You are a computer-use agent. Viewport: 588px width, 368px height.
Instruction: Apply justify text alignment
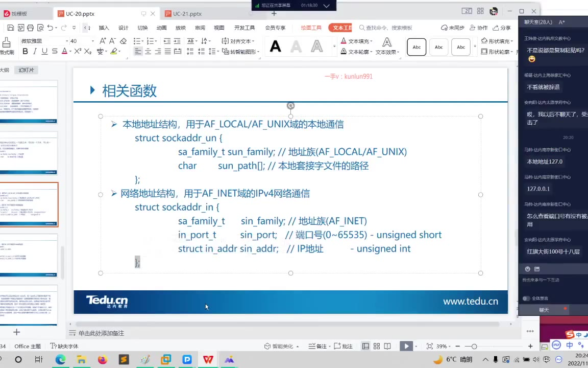[x=167, y=52]
